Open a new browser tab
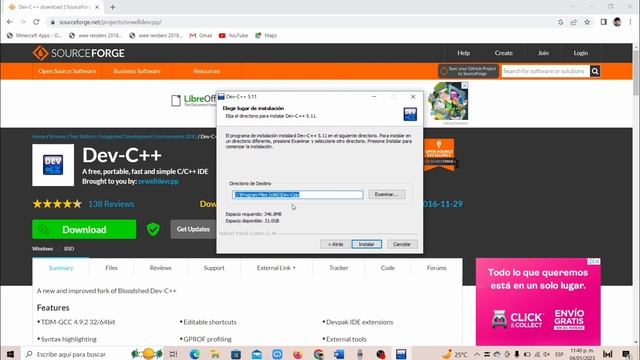Image resolution: width=640 pixels, height=360 pixels. click(113, 7)
